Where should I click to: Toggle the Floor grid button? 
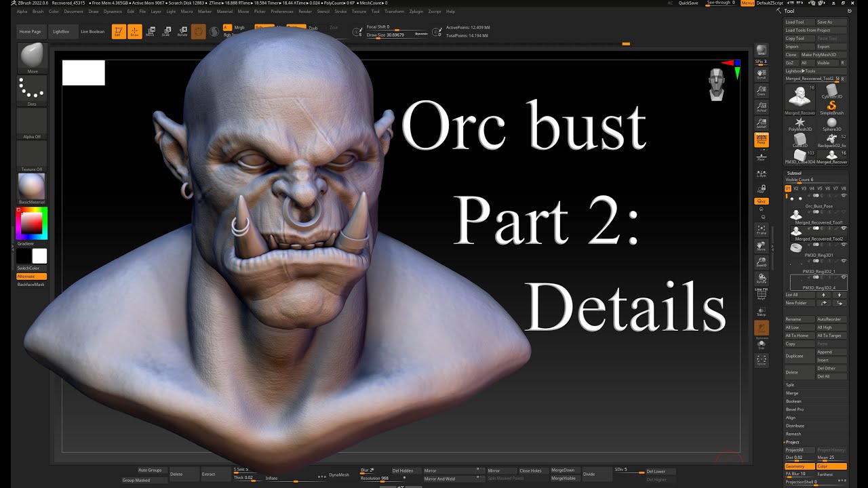pos(762,156)
